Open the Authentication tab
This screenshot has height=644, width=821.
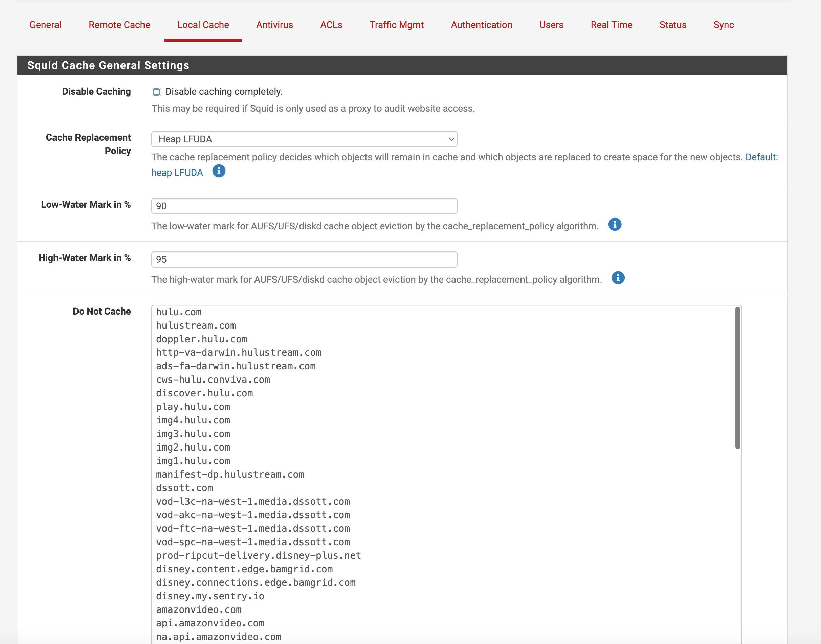[x=482, y=25]
